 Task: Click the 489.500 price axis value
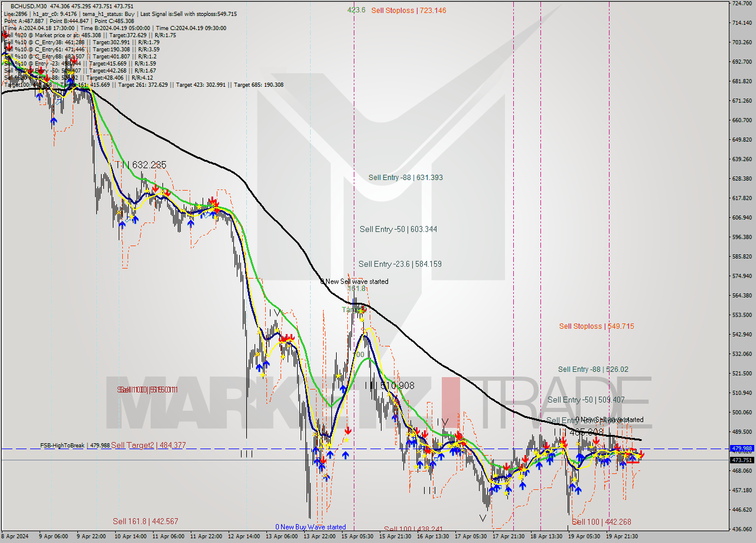742,431
